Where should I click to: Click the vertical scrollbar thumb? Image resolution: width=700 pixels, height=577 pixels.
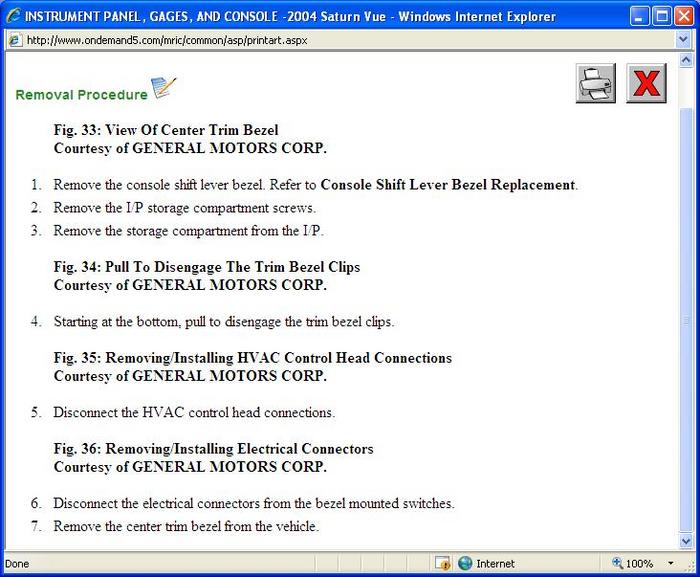point(686,320)
